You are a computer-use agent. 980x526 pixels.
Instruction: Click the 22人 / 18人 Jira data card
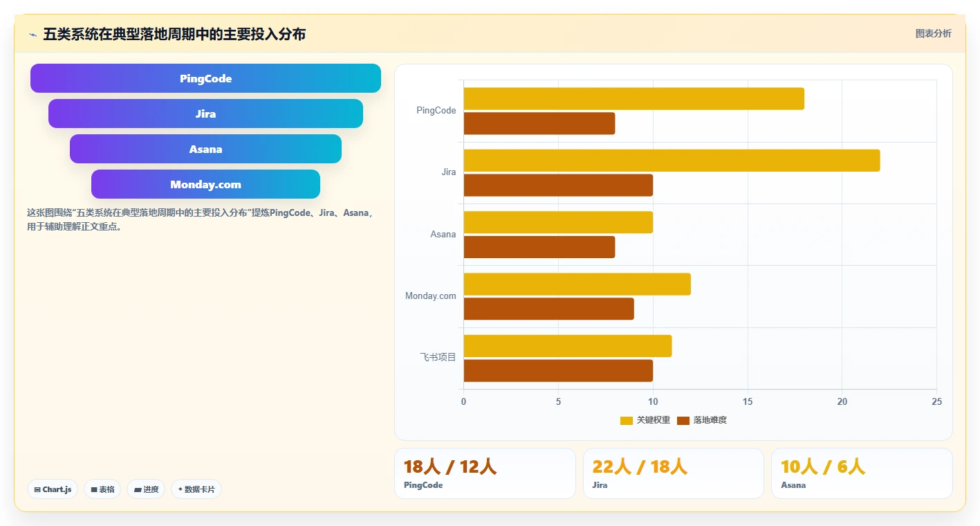674,473
